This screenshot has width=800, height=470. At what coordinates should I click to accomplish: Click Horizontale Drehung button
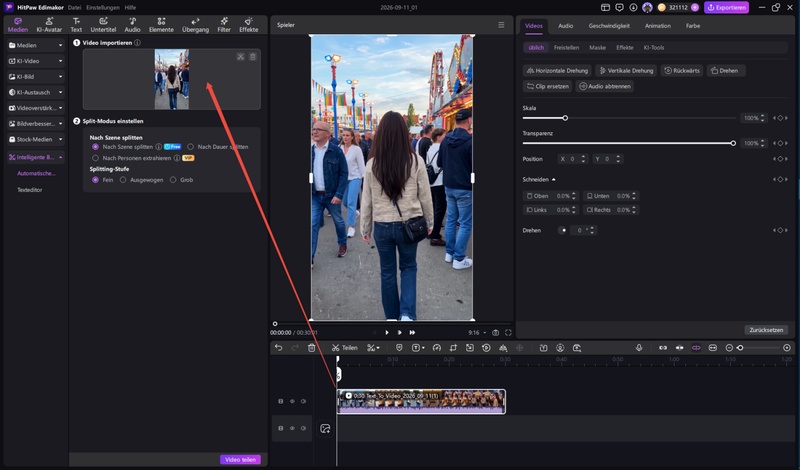[558, 70]
